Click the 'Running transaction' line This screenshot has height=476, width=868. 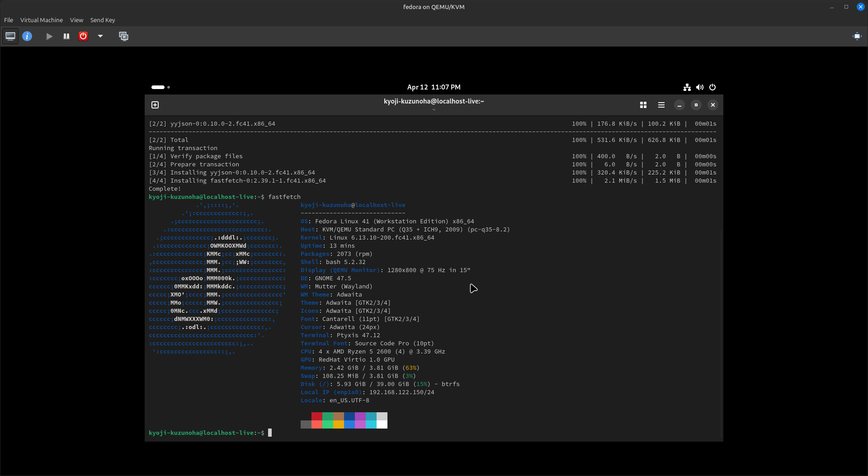(x=183, y=148)
